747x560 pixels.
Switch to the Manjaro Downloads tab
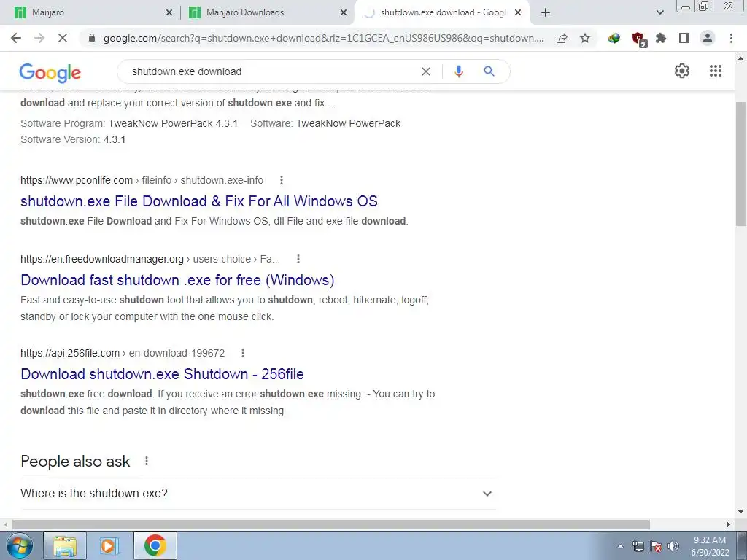(x=267, y=12)
